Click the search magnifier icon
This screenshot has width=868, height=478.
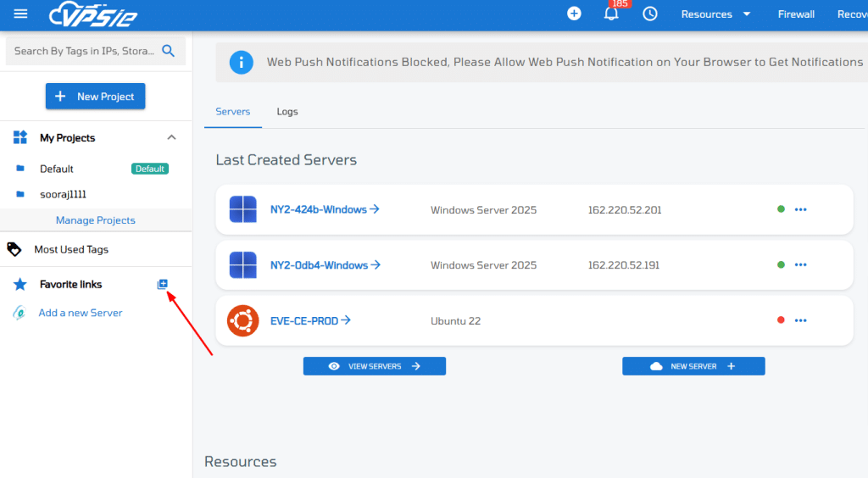pyautogui.click(x=169, y=51)
